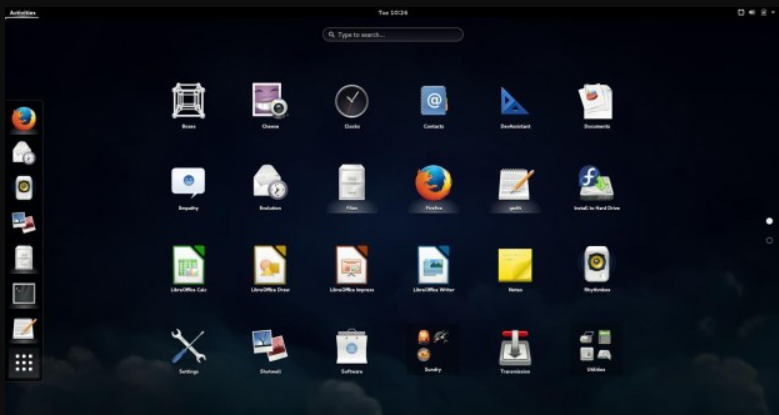The image size is (779, 415).
Task: Switch to the first app page dot
Action: tap(770, 221)
